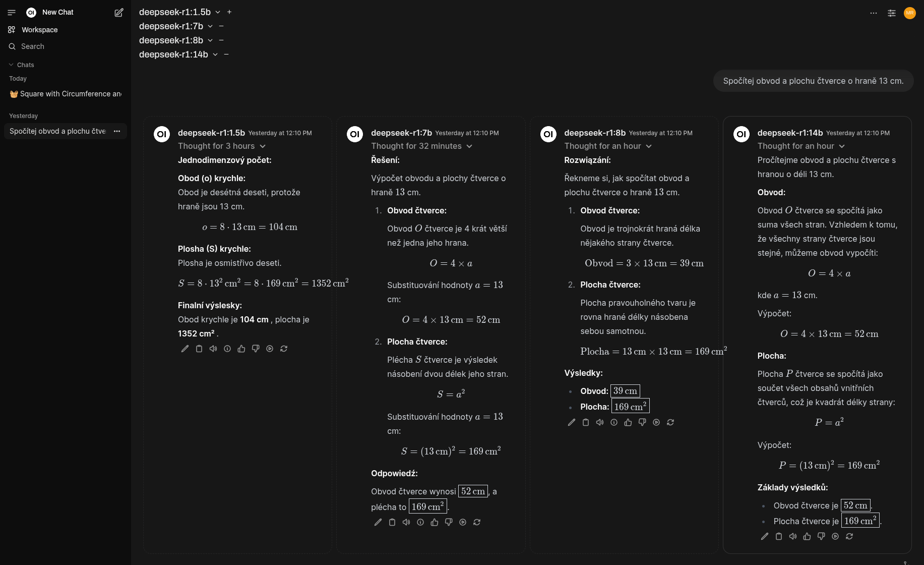
Task: Give thumbs down to 7b response
Action: pos(449,522)
